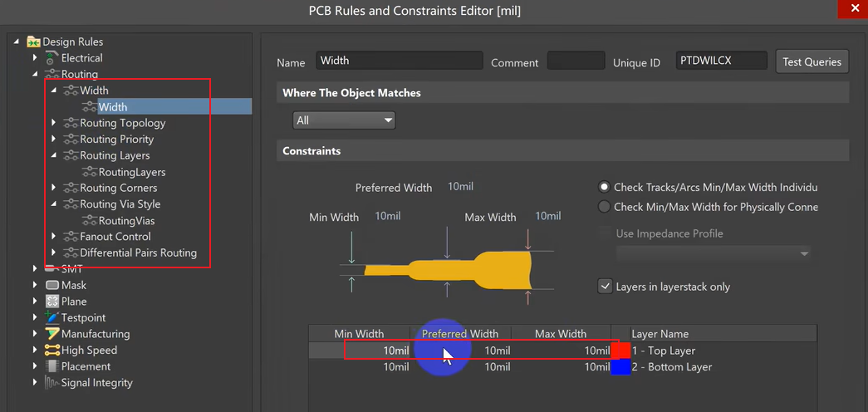Collapse the Design Rules tree root
Viewport: 868px width, 412px height.
tap(16, 42)
